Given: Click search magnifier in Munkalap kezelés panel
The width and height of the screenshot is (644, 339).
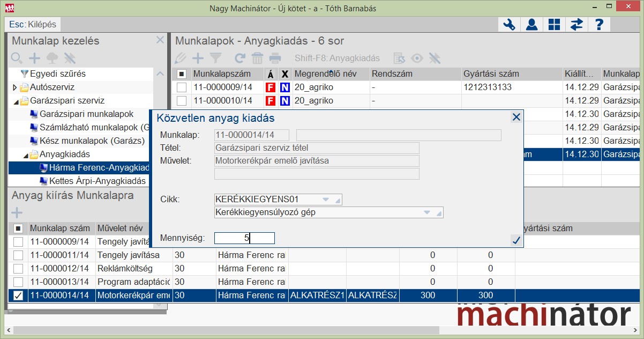Looking at the screenshot, I should 17,58.
